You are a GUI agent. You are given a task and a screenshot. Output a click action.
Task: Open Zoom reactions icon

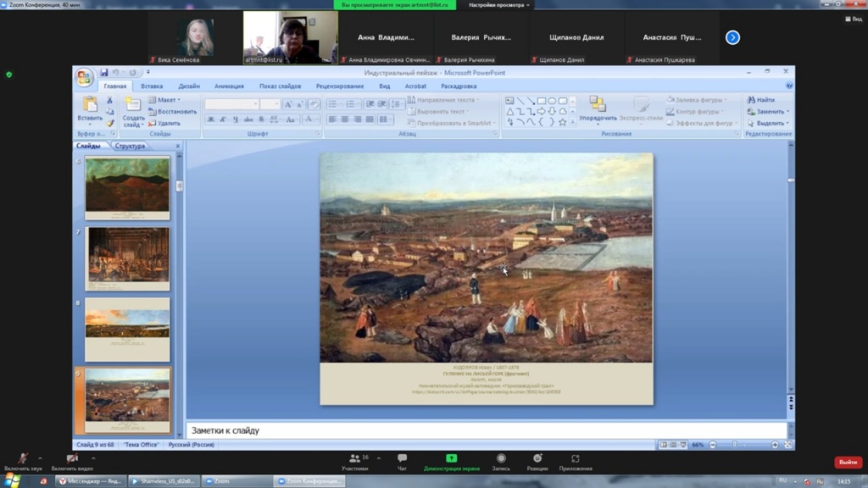pyautogui.click(x=537, y=458)
